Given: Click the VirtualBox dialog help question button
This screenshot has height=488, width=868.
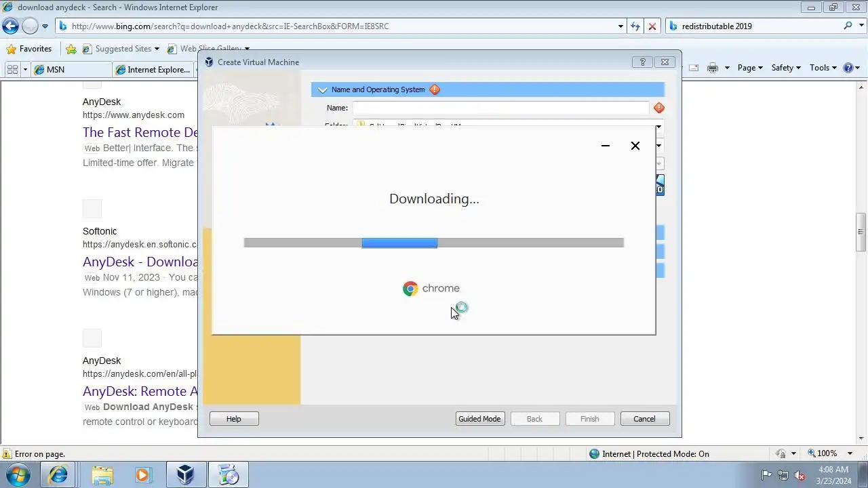Looking at the screenshot, I should pos(642,62).
